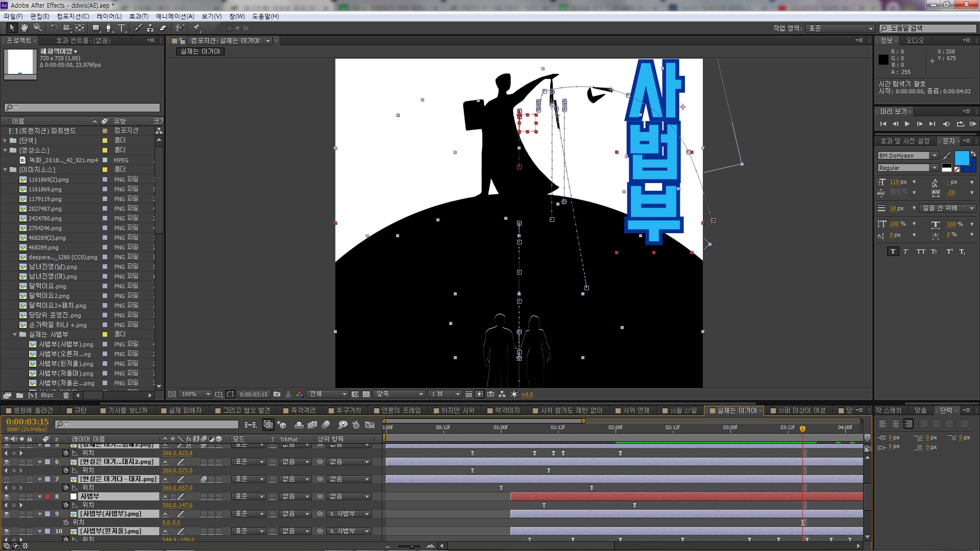980x551 pixels.
Task: Select the Rotation tool
Action: click(54, 28)
